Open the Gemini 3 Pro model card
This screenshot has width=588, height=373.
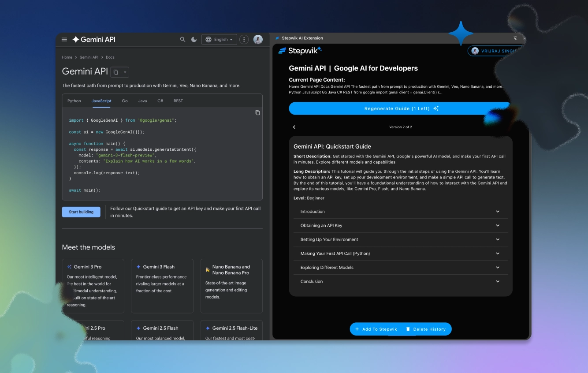click(93, 286)
